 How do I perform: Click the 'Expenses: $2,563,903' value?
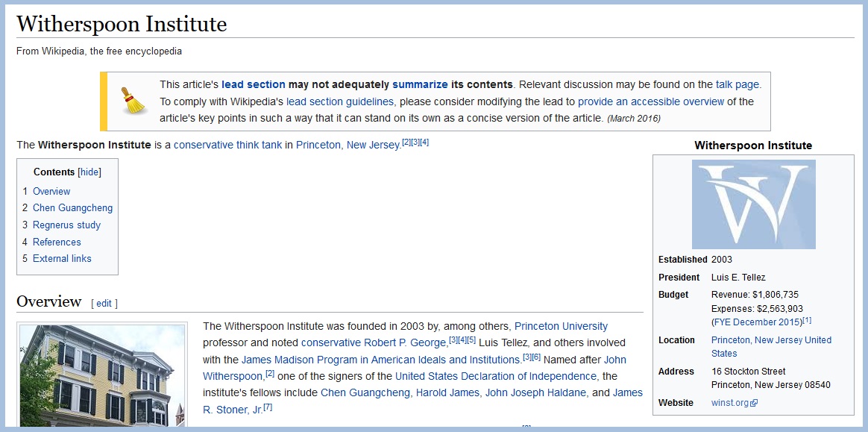pos(758,309)
